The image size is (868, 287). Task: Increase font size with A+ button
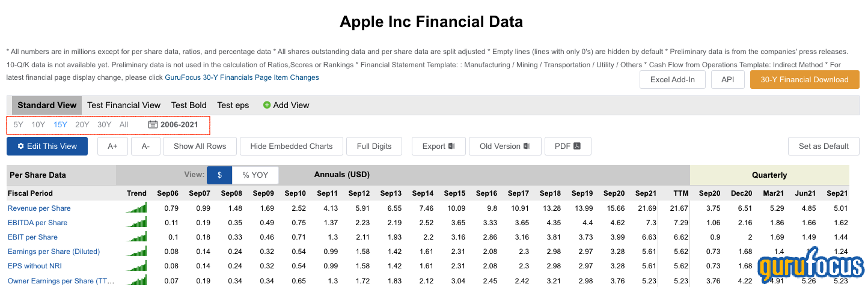(113, 146)
